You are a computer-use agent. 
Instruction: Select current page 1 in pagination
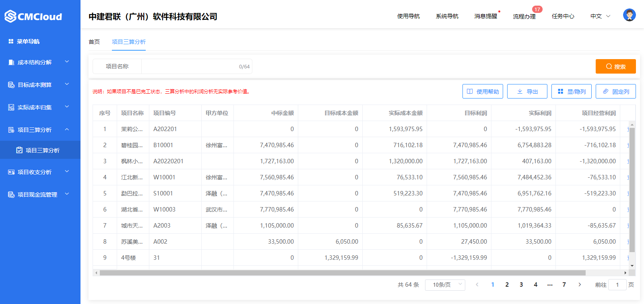tap(493, 285)
